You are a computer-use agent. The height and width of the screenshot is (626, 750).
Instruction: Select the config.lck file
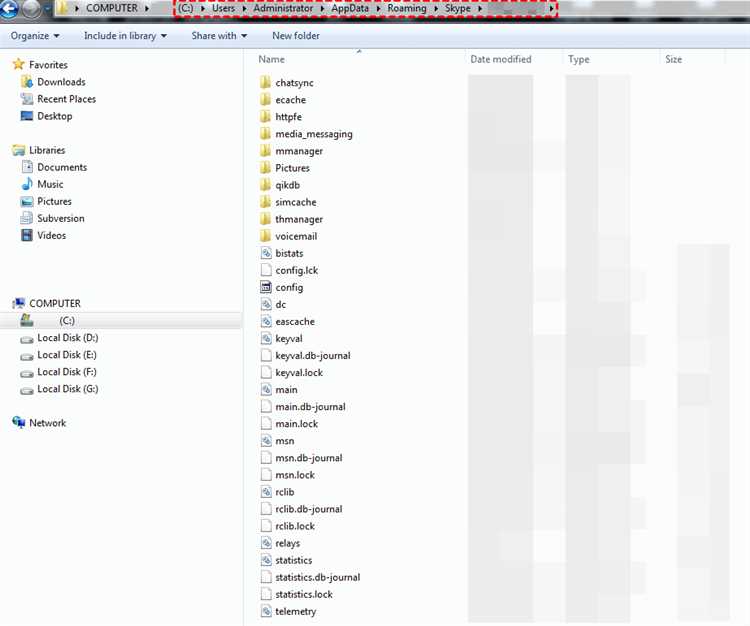point(297,270)
